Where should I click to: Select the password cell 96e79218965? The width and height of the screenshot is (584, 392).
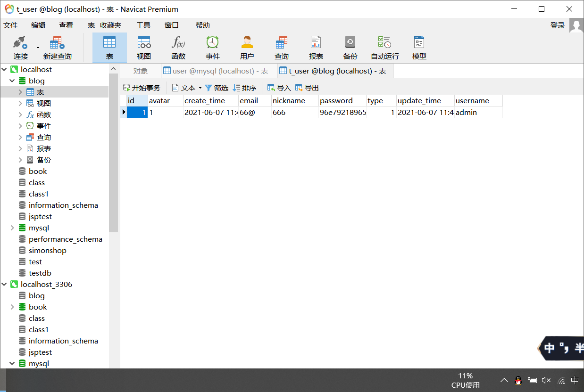342,112
